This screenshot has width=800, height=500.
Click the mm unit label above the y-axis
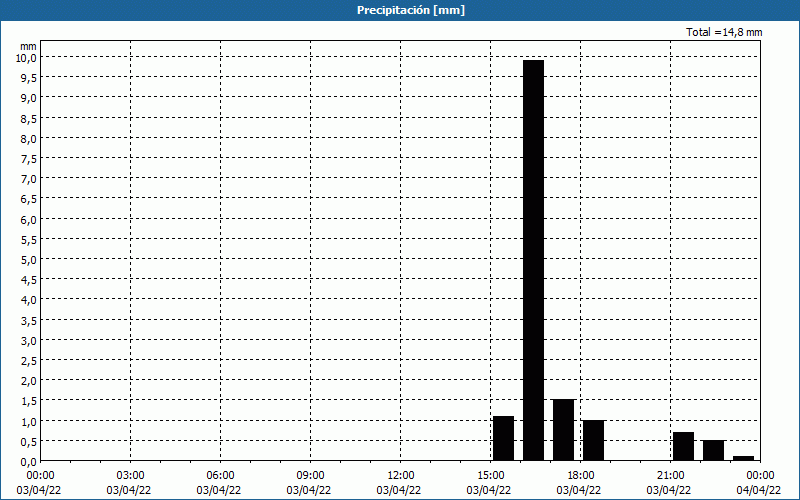28,46
